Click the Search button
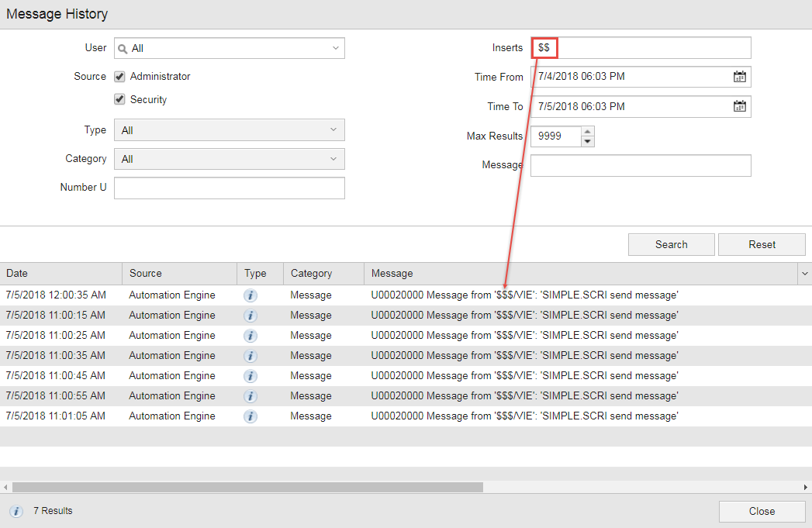The height and width of the screenshot is (528, 812). (671, 244)
